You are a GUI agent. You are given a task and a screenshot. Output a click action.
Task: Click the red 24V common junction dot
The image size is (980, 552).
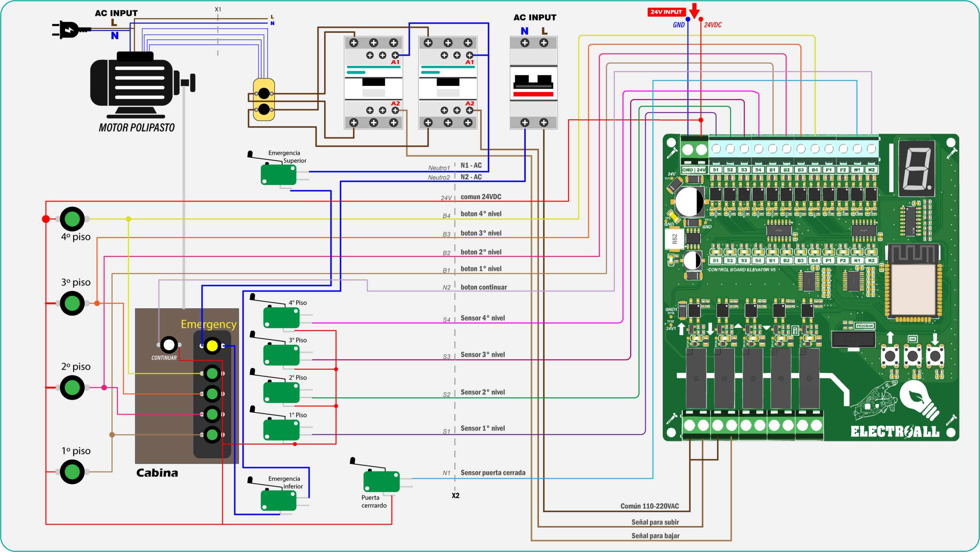pos(46,219)
